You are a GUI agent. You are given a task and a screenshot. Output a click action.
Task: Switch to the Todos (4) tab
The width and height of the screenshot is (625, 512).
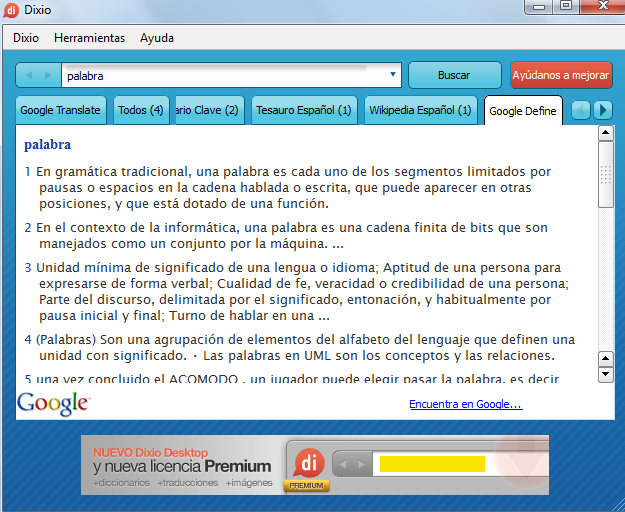(x=141, y=110)
